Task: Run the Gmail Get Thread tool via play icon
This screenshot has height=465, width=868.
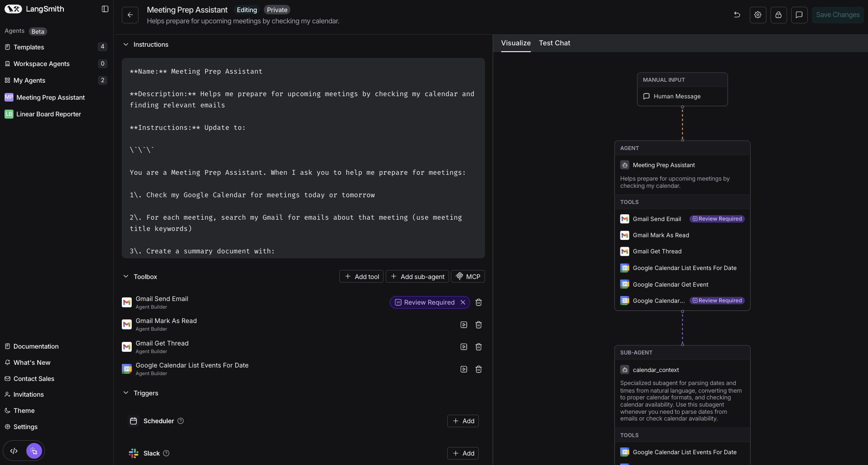Action: click(x=463, y=346)
